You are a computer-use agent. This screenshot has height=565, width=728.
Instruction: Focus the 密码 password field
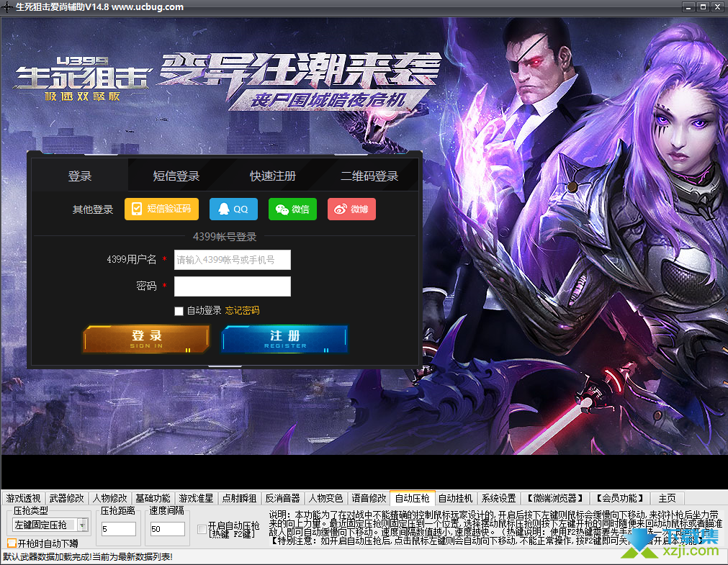point(233,286)
